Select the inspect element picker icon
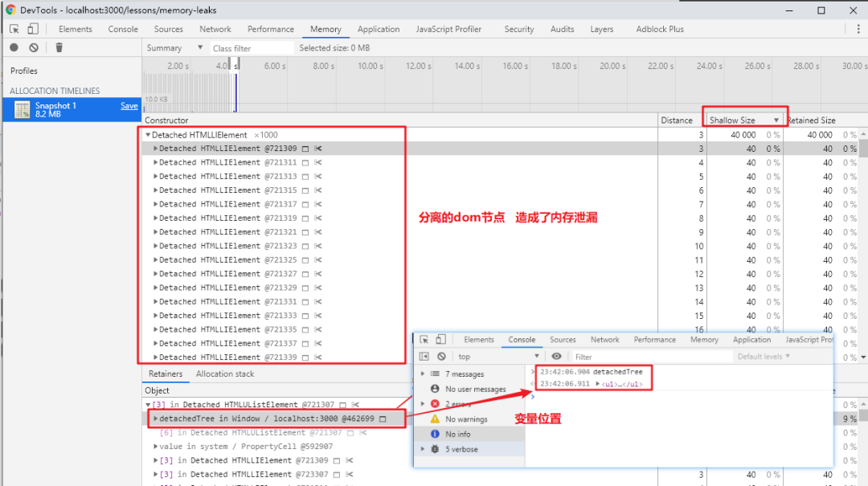This screenshot has width=868, height=486. [x=14, y=29]
